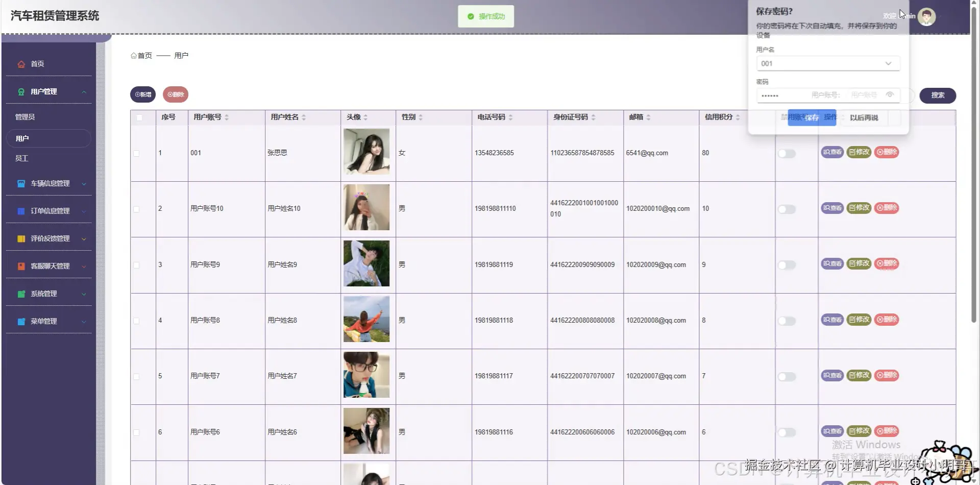
Task: Toggle the disable switch for 用户姓名8
Action: click(787, 321)
